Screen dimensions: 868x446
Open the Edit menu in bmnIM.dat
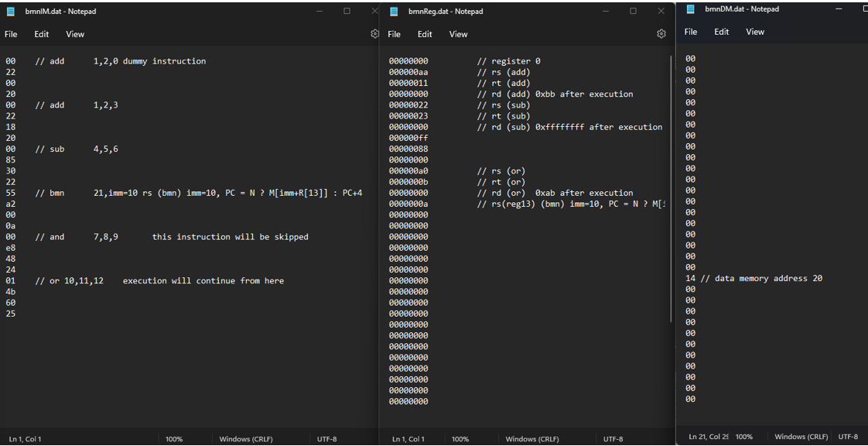[41, 34]
